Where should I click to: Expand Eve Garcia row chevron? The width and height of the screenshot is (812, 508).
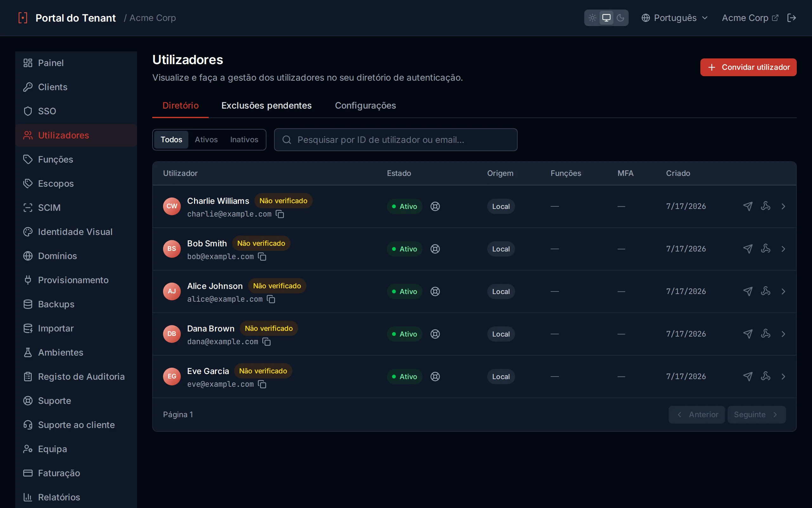783,377
